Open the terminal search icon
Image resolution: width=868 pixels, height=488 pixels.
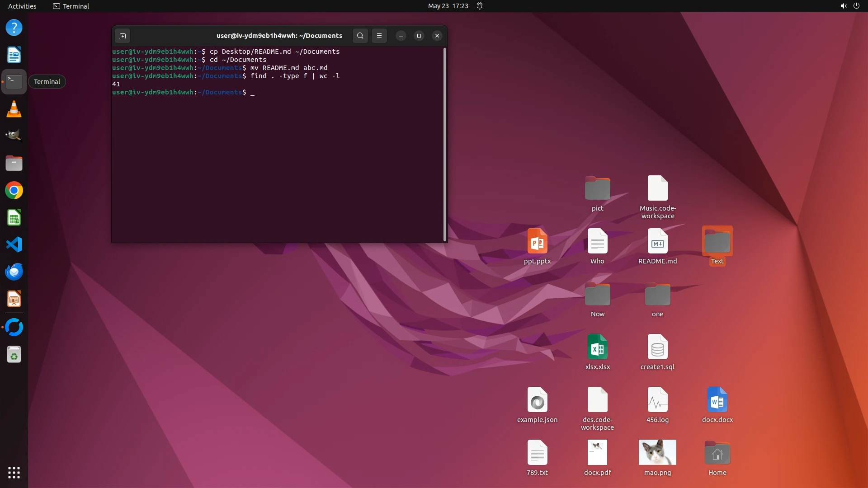(360, 36)
